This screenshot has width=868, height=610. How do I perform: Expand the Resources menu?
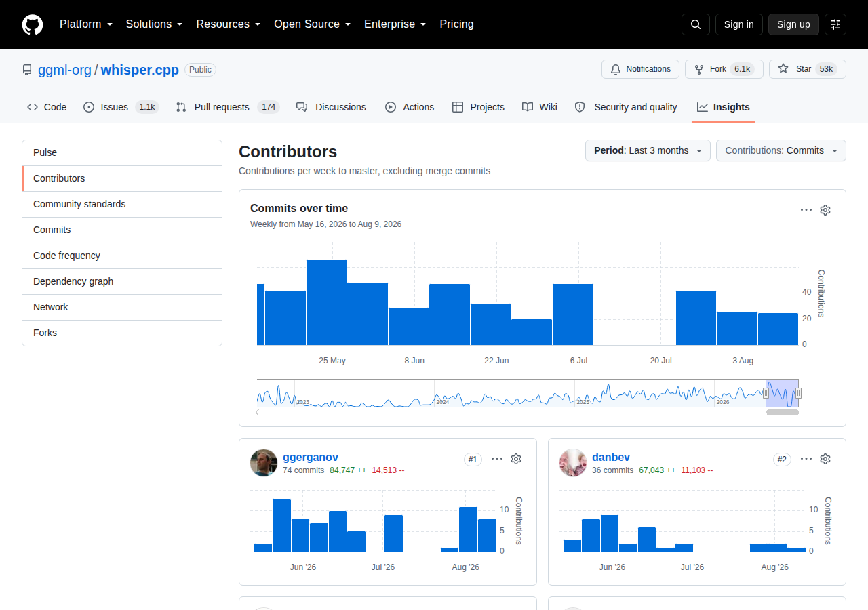[229, 24]
